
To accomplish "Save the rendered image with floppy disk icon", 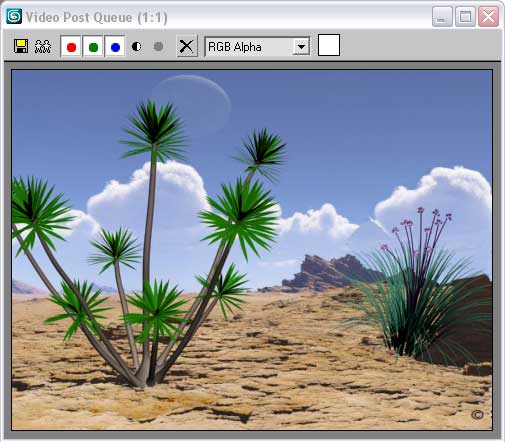I will tap(21, 46).
